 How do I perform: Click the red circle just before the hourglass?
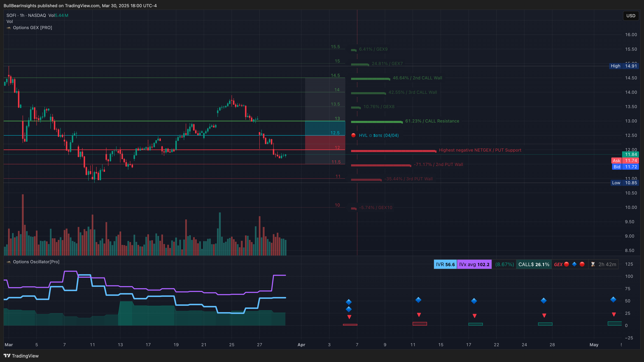pyautogui.click(x=582, y=264)
